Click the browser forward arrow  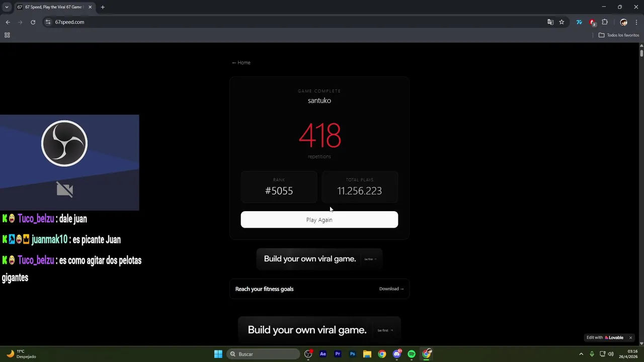click(x=20, y=22)
